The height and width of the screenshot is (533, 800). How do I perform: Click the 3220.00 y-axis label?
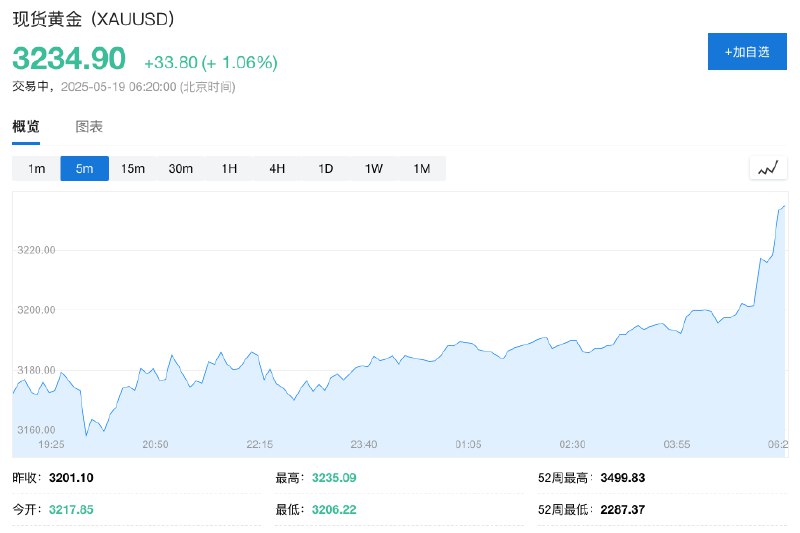36,250
